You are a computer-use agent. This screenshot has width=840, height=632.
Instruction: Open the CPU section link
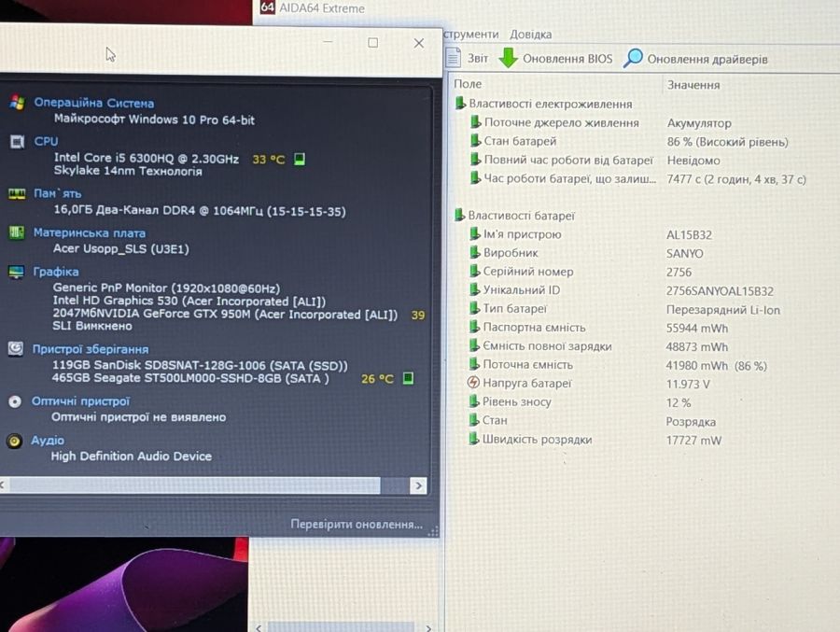coord(46,141)
